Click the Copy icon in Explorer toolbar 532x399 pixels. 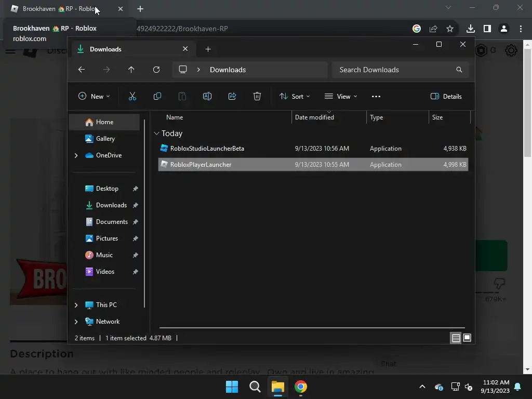(157, 96)
